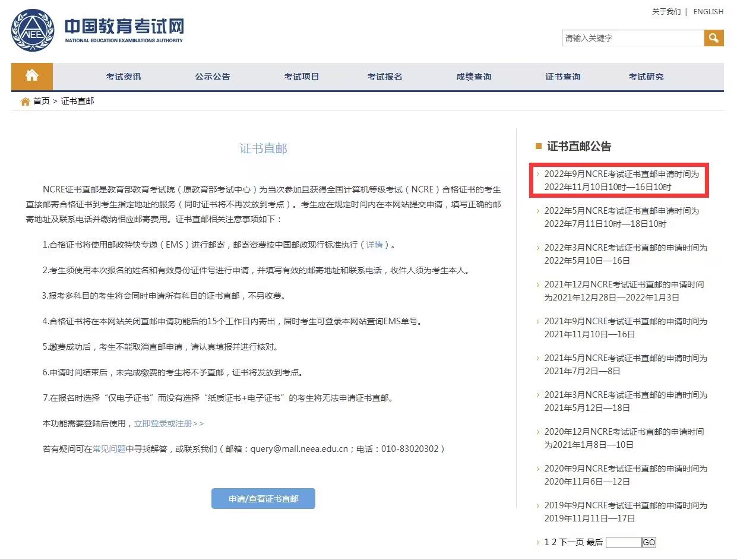Click the 申请/查看证书直邮 button
The image size is (737, 560).
pos(263,499)
